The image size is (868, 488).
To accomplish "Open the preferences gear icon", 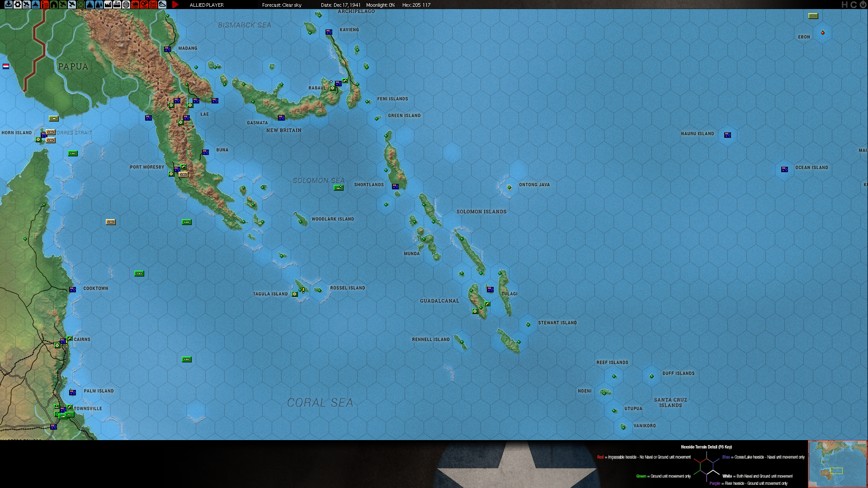I will point(17,5).
